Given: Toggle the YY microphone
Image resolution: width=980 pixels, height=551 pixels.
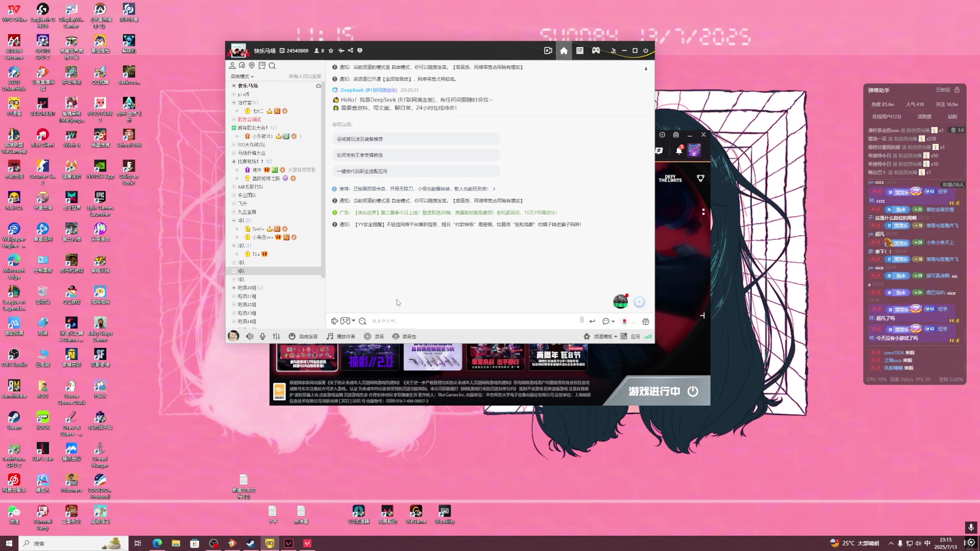Looking at the screenshot, I should 262,336.
